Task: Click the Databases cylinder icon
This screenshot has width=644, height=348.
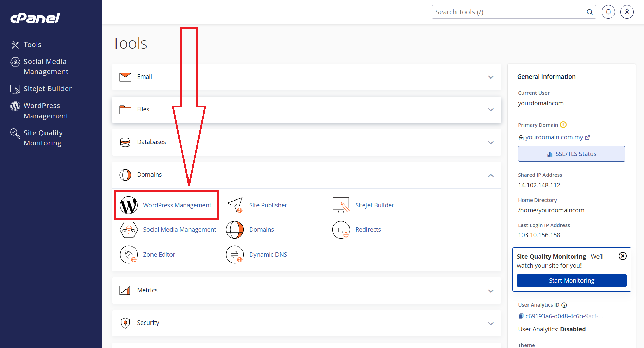Action: coord(125,142)
